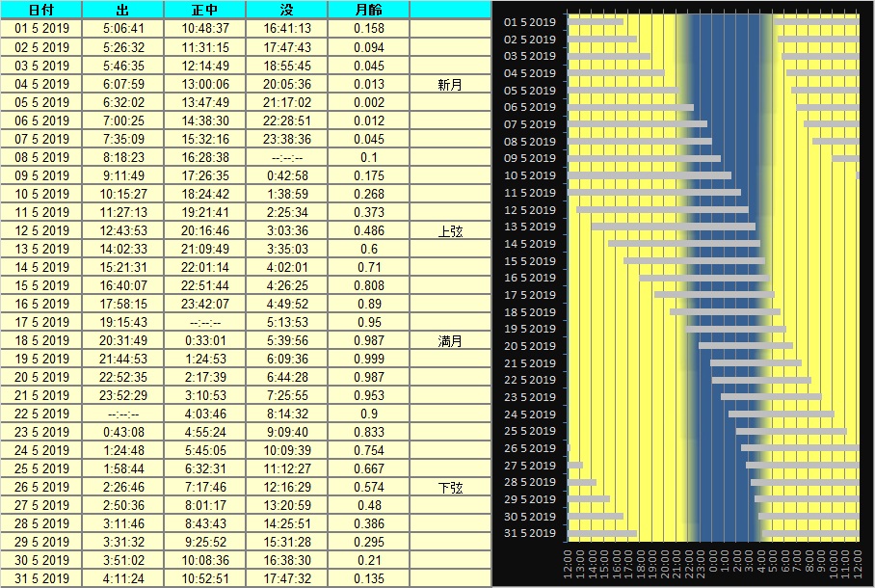875x588 pixels.
Task: Click chart row label 01 5 2019
Action: tap(530, 21)
